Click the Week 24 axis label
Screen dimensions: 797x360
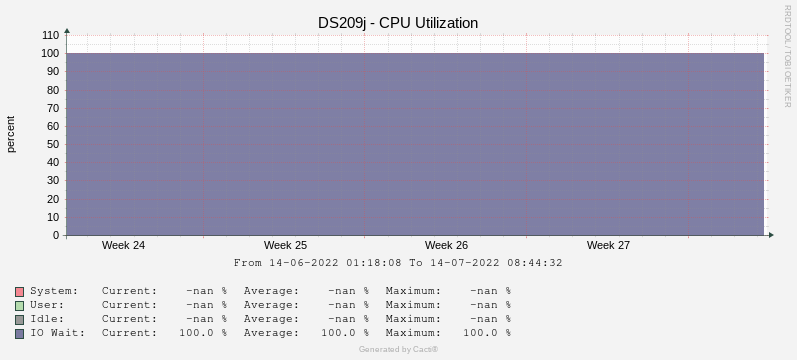(x=123, y=245)
